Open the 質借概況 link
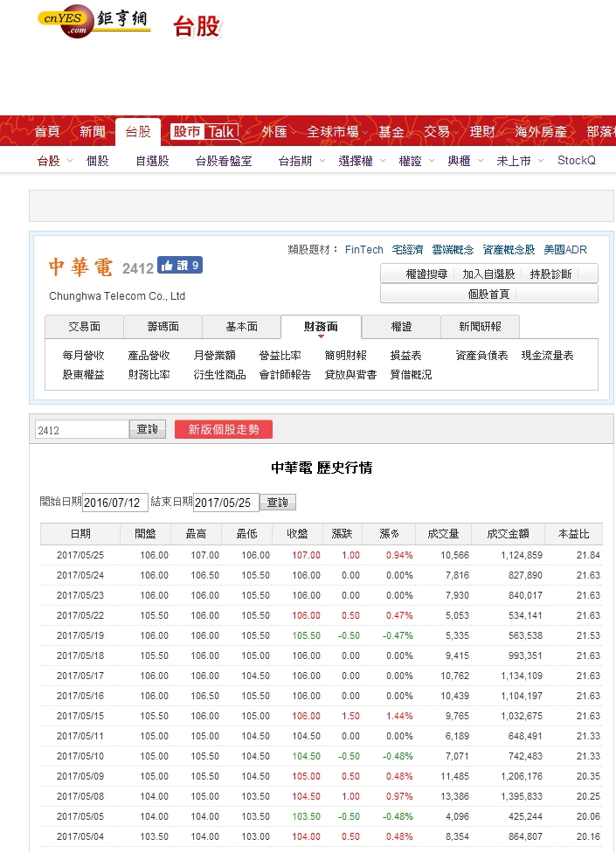616x853 pixels. click(x=411, y=374)
